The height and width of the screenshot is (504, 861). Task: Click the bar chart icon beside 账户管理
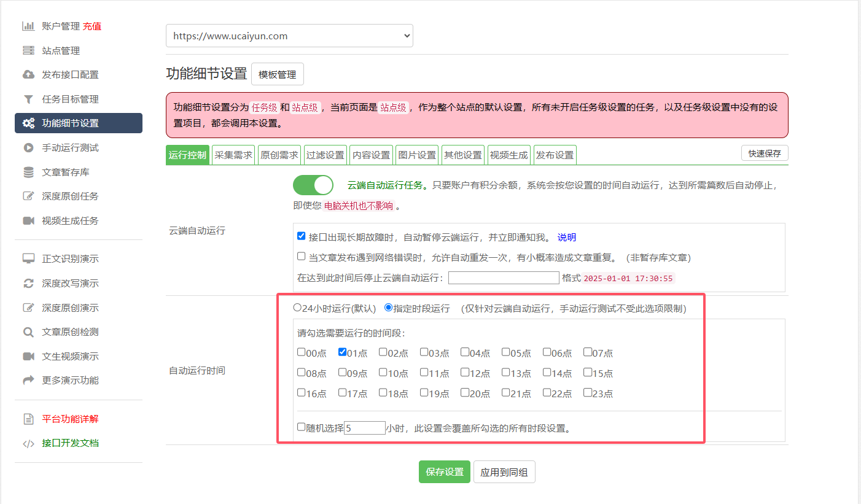(28, 26)
